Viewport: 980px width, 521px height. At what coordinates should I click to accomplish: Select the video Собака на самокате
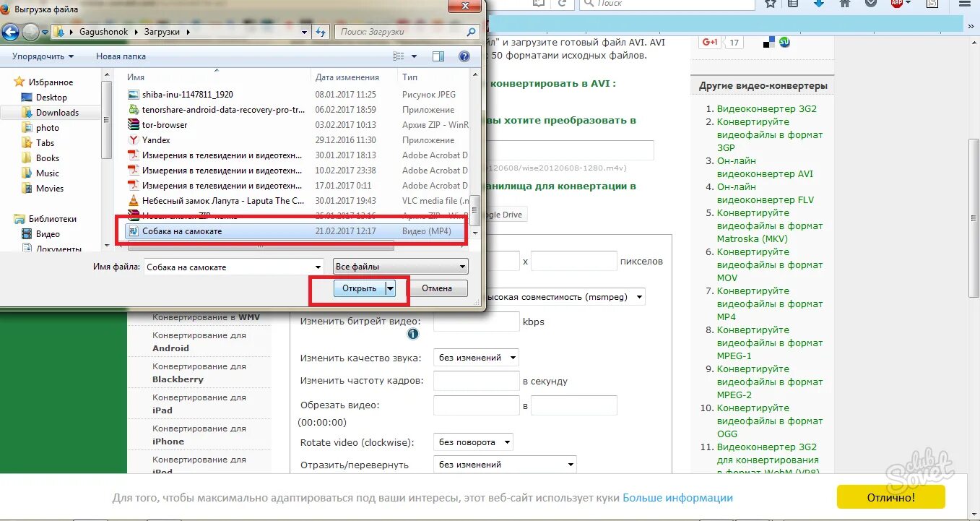click(x=297, y=231)
